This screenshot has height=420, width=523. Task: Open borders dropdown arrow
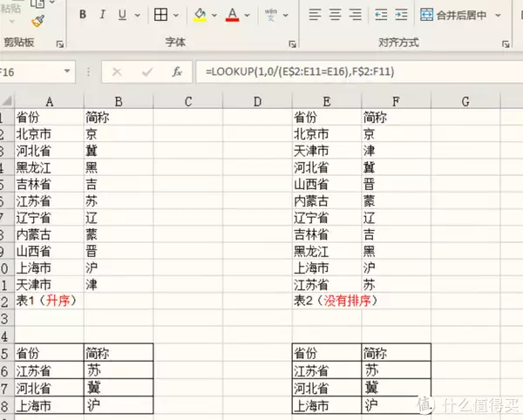176,16
